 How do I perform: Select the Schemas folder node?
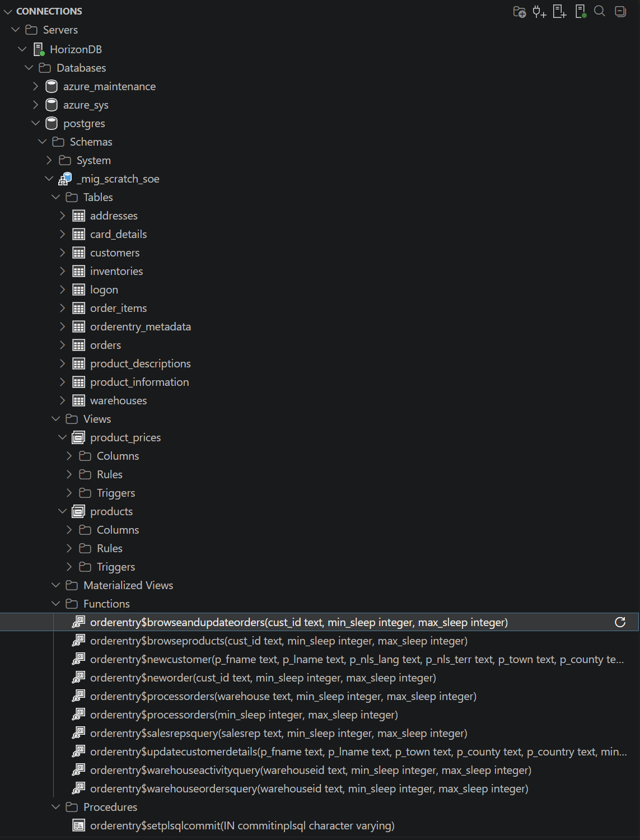pyautogui.click(x=91, y=142)
